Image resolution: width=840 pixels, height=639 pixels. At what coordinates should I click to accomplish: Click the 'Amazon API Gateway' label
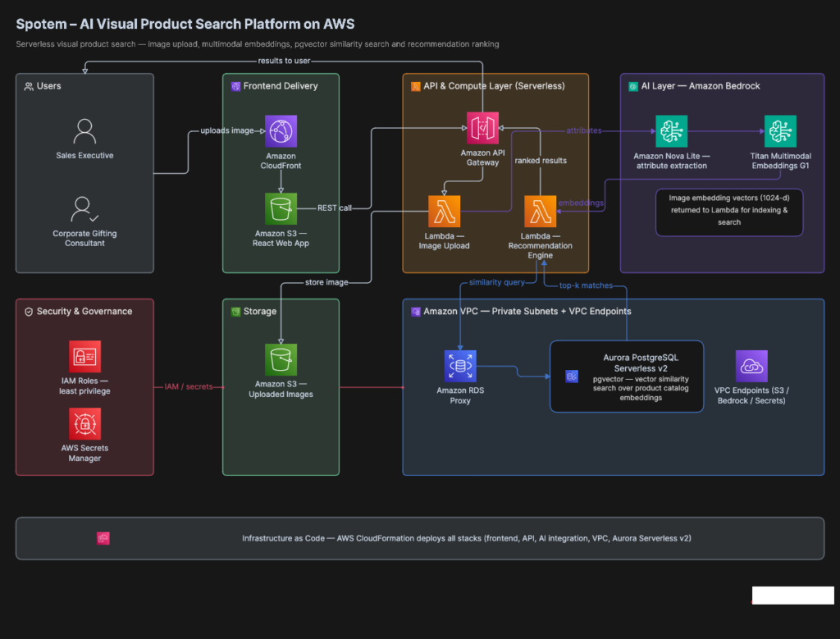click(482, 157)
